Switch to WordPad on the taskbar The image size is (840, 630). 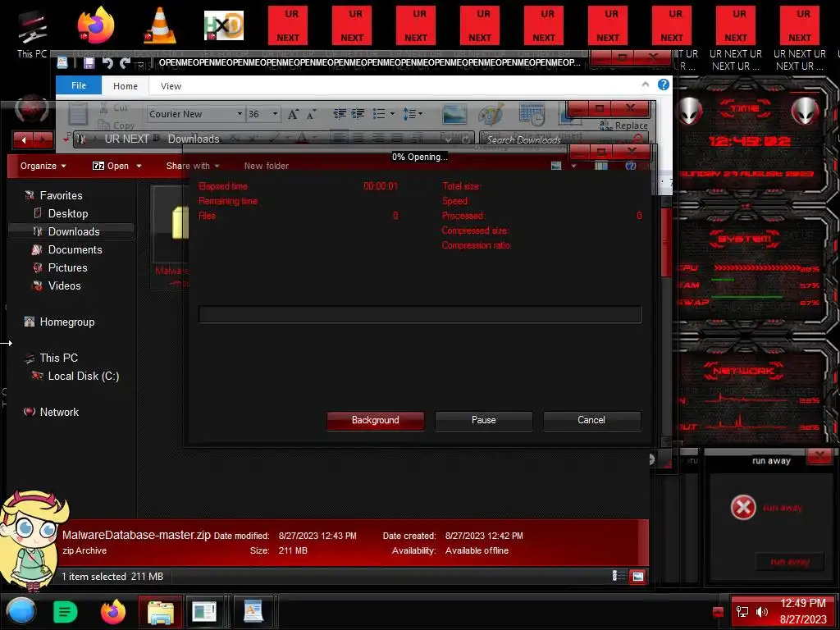tap(253, 611)
